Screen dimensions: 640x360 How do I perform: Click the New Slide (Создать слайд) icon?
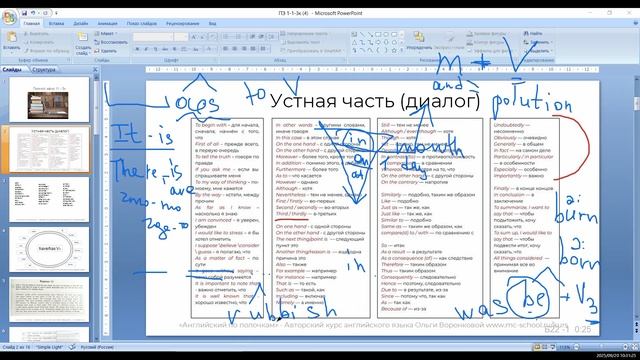[x=82, y=37]
